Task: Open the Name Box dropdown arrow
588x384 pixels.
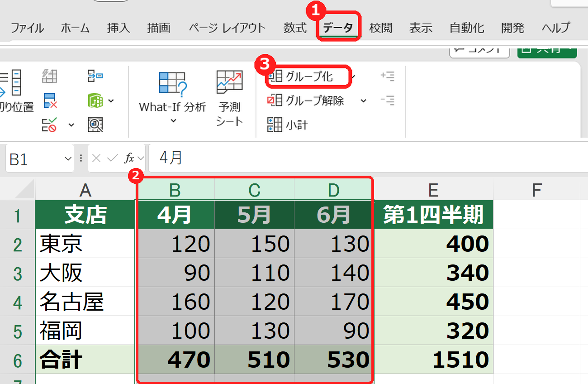Action: tap(68, 158)
